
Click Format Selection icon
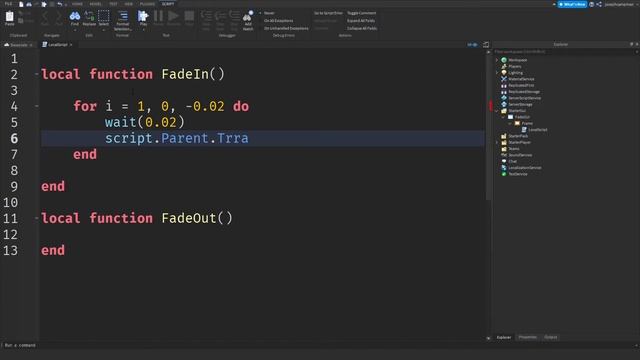coord(122,16)
